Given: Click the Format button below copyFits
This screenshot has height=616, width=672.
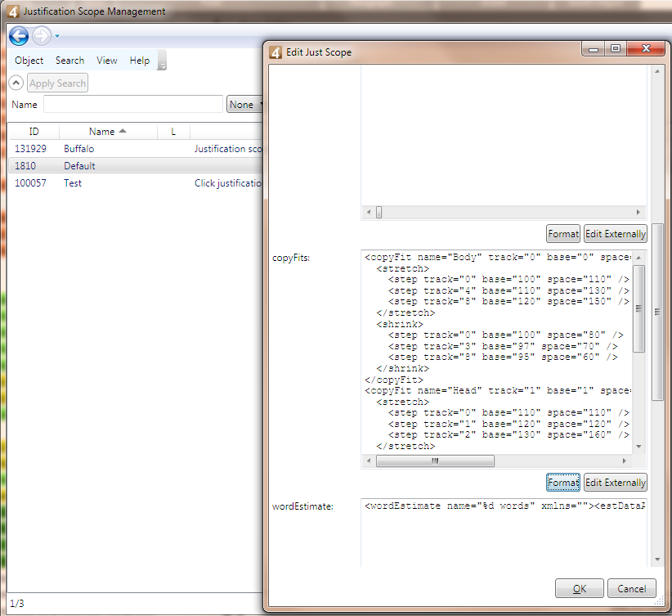Looking at the screenshot, I should pyautogui.click(x=563, y=483).
